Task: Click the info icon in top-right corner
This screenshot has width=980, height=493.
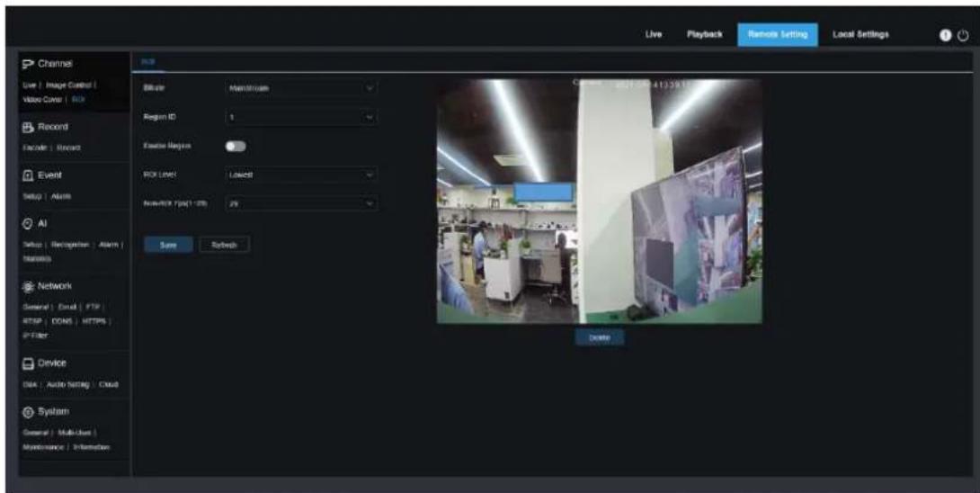Action: tap(946, 35)
